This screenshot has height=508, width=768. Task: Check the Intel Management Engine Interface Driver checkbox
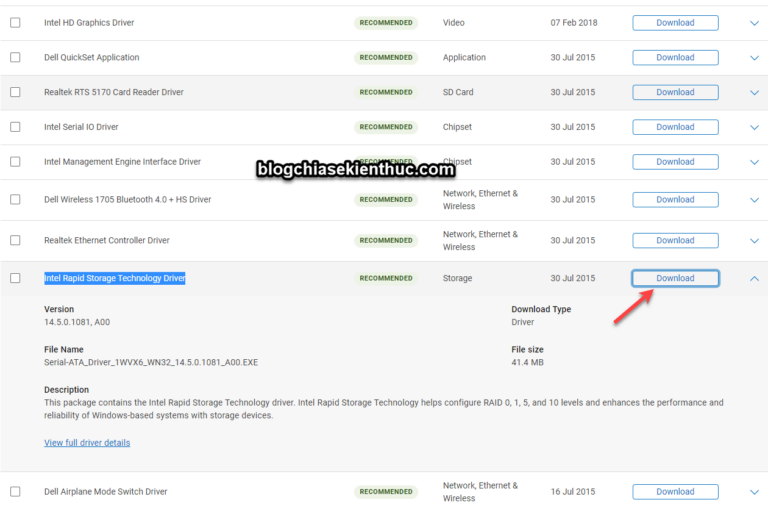pyautogui.click(x=15, y=162)
